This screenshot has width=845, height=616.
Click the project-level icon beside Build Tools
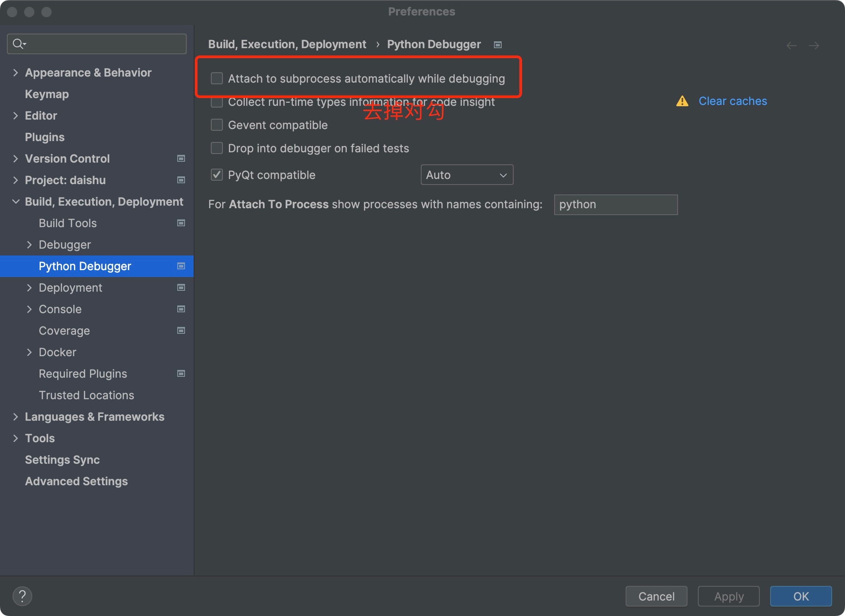click(181, 223)
